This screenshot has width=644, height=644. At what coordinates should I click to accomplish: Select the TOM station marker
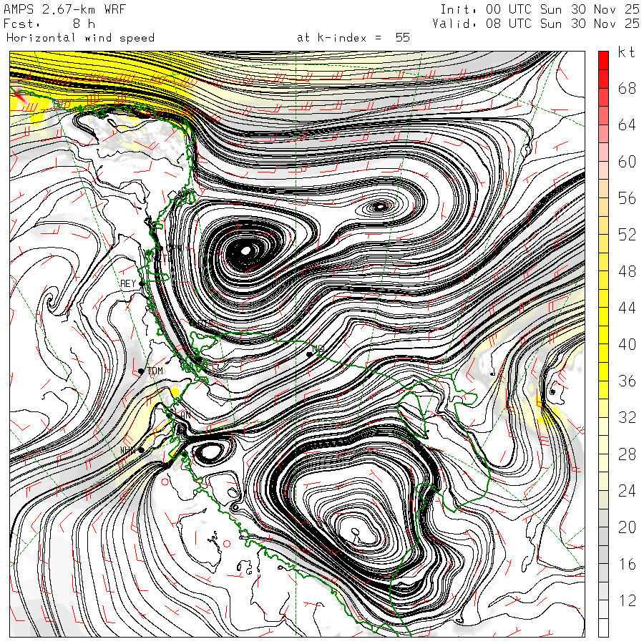141,371
